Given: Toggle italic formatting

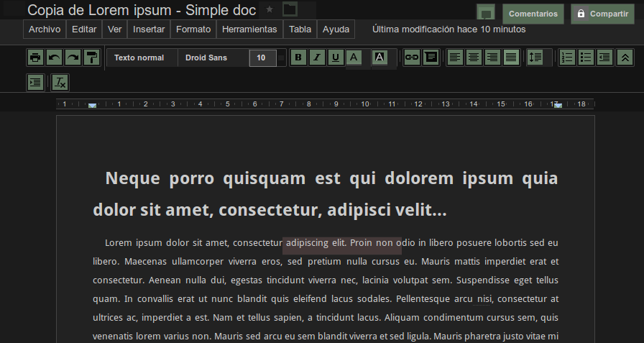Looking at the screenshot, I should (317, 58).
